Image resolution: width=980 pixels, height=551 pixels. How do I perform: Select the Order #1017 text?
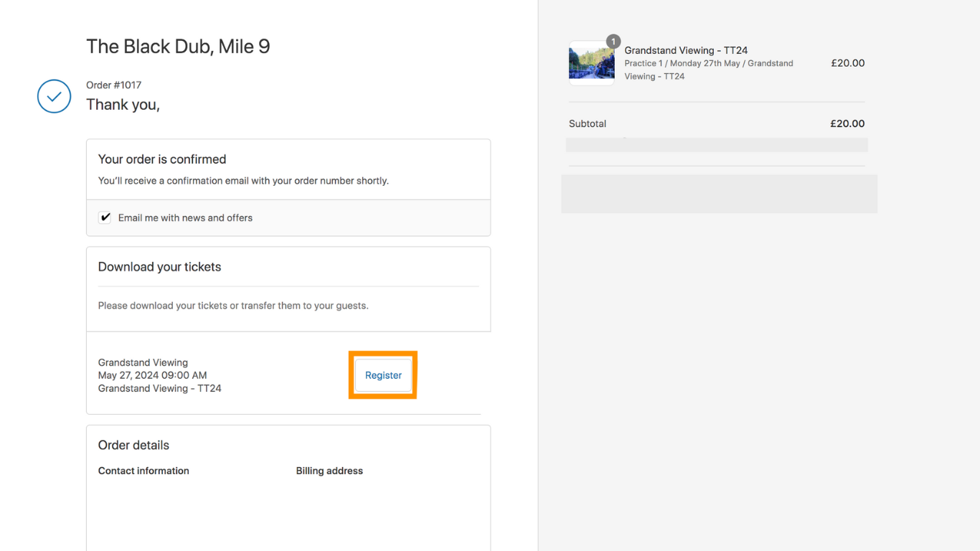click(113, 85)
